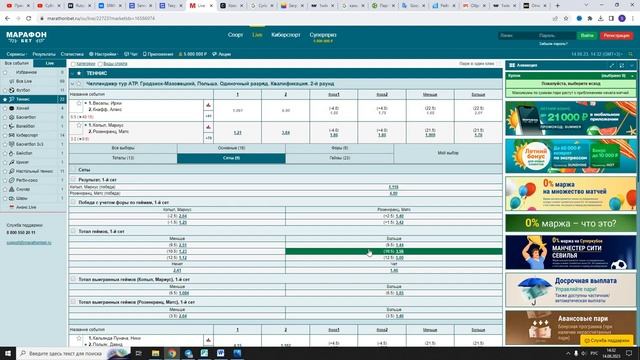Tick the Favorites checkbox in sidebar

click(5, 72)
